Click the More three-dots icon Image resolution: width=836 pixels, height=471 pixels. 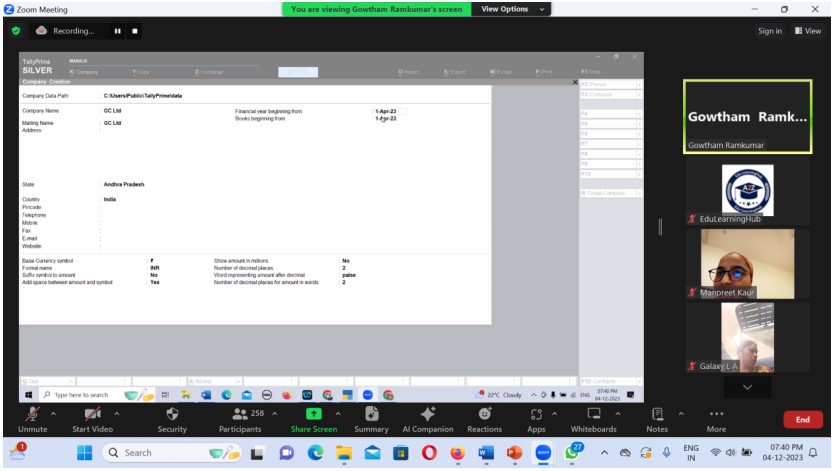[x=716, y=415]
